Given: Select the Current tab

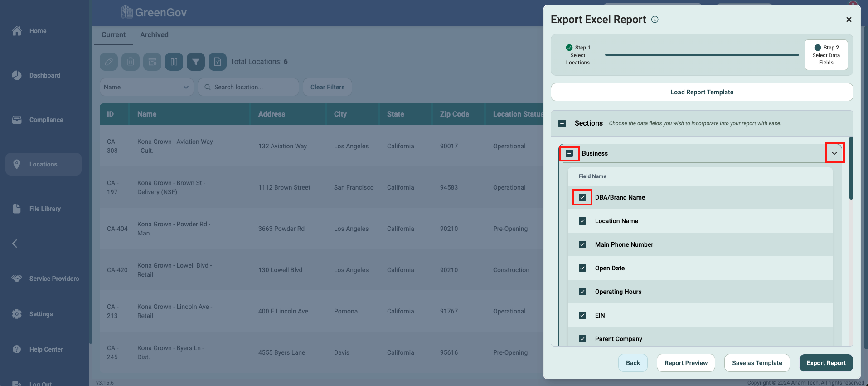Looking at the screenshot, I should (113, 35).
